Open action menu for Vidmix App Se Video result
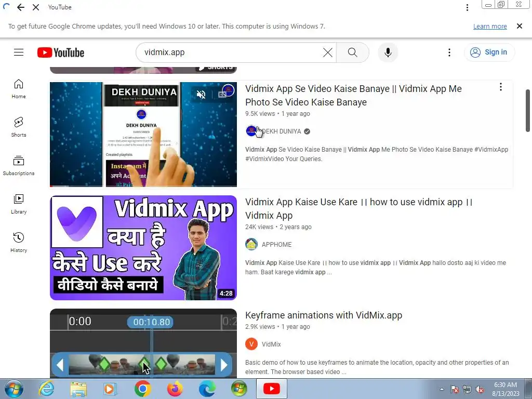This screenshot has height=399, width=532. click(501, 87)
